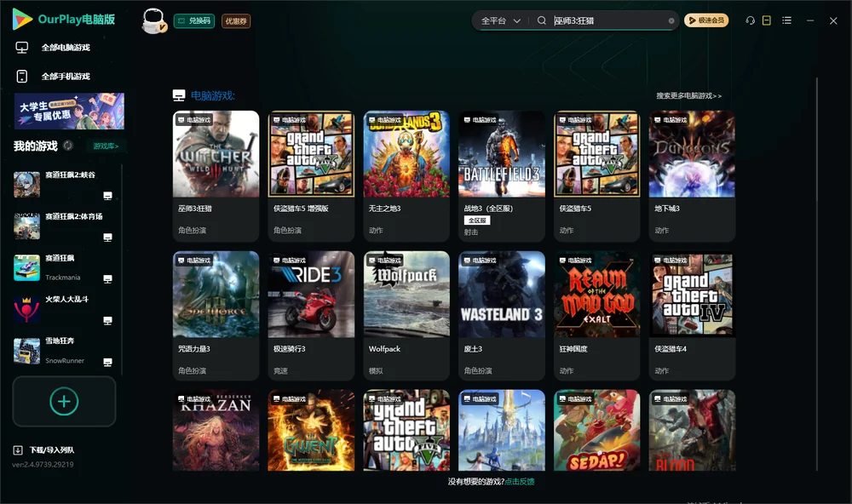This screenshot has height=504, width=852.
Task: Open the 极速骑行3 game card
Action: click(x=311, y=316)
